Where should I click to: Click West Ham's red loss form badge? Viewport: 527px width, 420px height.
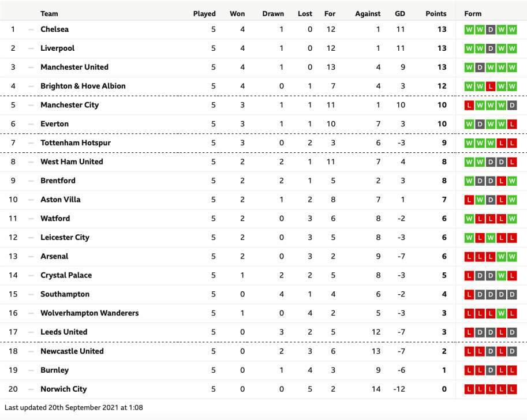click(512, 162)
